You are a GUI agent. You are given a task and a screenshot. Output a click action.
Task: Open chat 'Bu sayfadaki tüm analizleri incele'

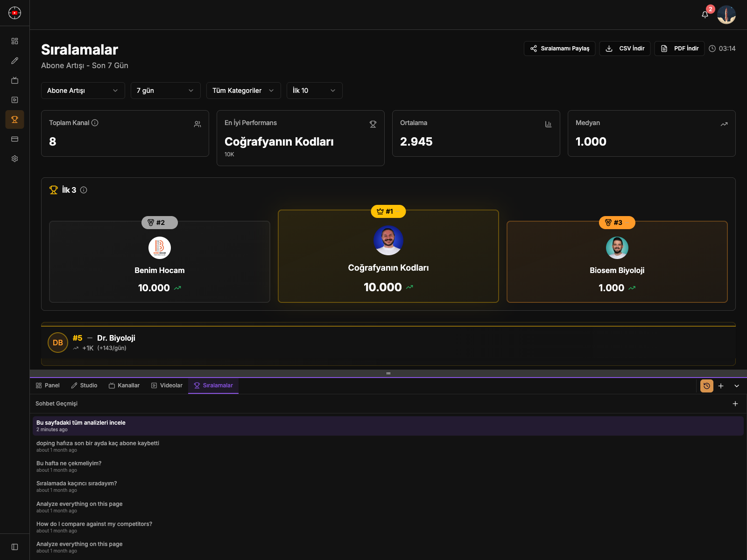click(x=388, y=426)
